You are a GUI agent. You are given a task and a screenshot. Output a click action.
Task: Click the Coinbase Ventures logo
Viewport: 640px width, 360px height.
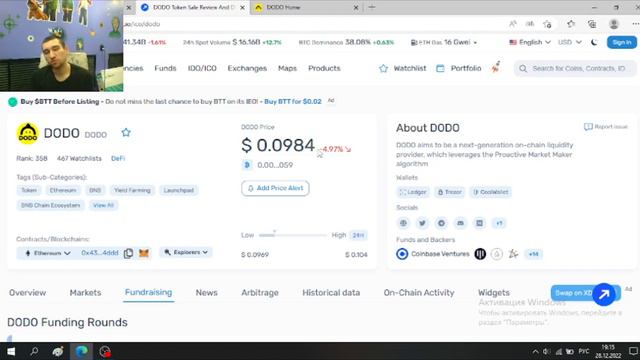pos(402,254)
